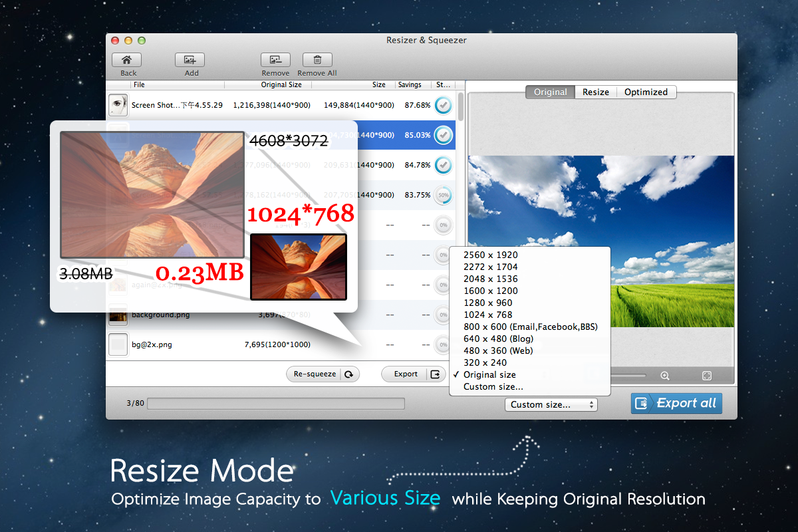Switch to the Optimized preview tab
The height and width of the screenshot is (532, 798).
click(x=646, y=92)
